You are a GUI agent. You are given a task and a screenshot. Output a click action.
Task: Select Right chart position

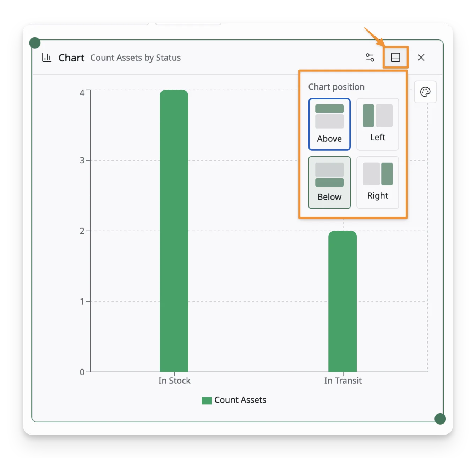(378, 183)
